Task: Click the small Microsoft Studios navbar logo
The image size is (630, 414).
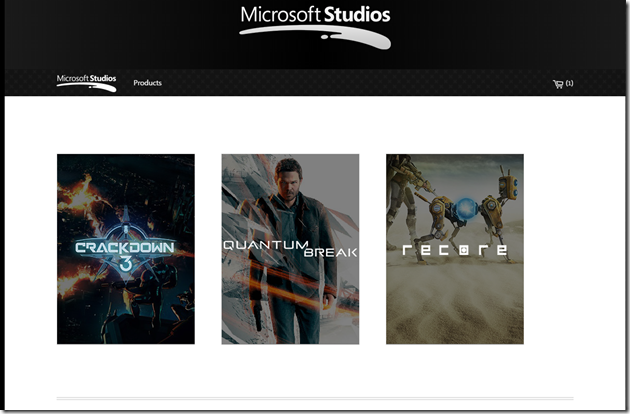Action: [86, 83]
